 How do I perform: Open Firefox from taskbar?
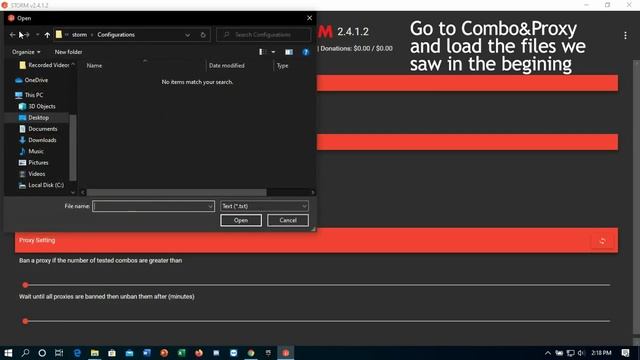click(199, 353)
